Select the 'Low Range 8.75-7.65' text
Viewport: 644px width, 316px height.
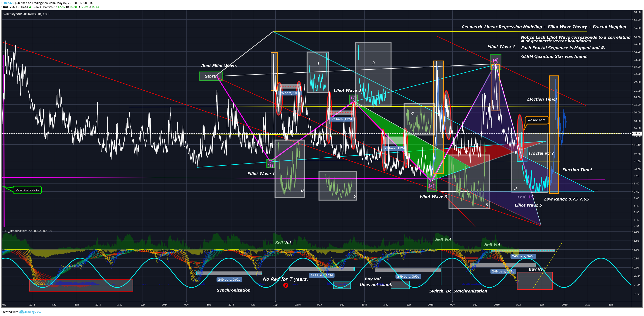(x=566, y=199)
